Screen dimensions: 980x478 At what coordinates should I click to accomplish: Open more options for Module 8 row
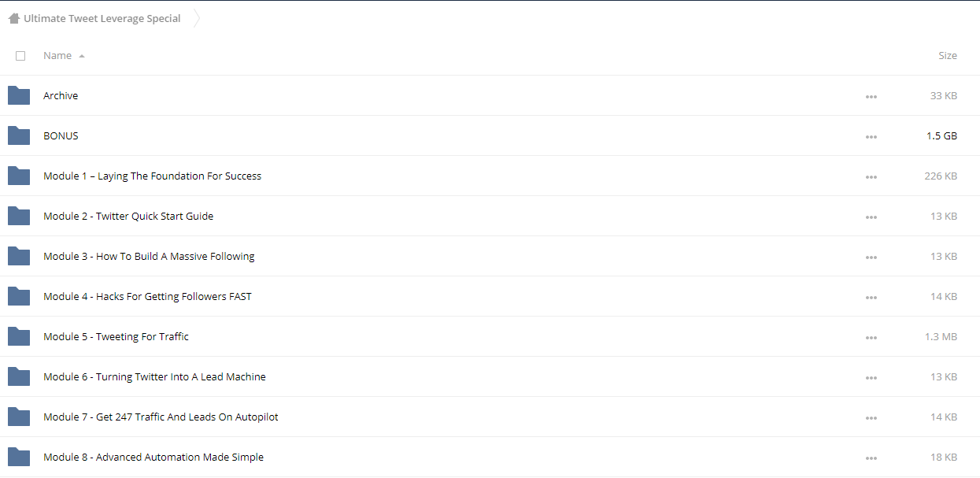[871, 458]
